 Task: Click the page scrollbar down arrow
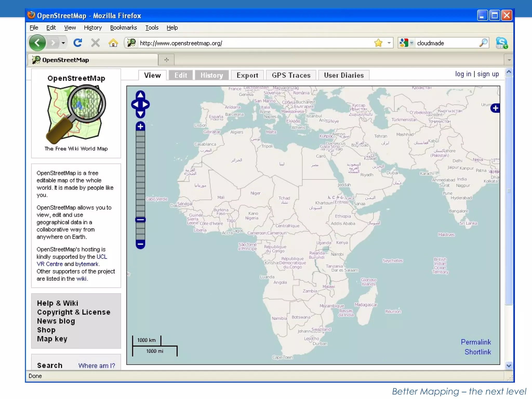(509, 365)
